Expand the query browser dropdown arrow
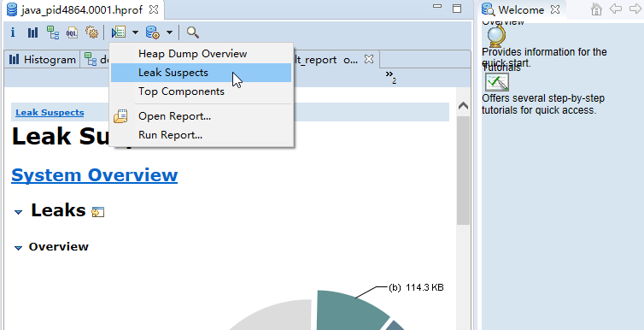The image size is (644, 330). click(x=169, y=32)
